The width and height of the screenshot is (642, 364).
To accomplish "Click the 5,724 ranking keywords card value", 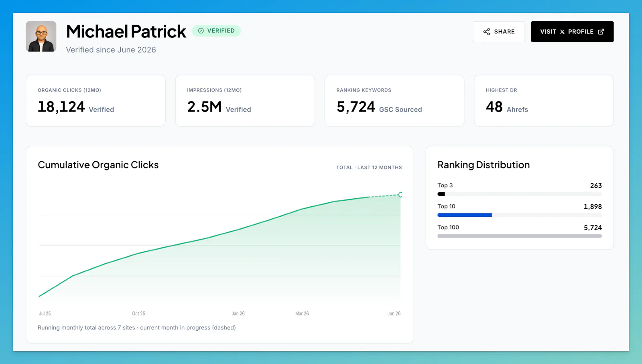I will tap(356, 107).
